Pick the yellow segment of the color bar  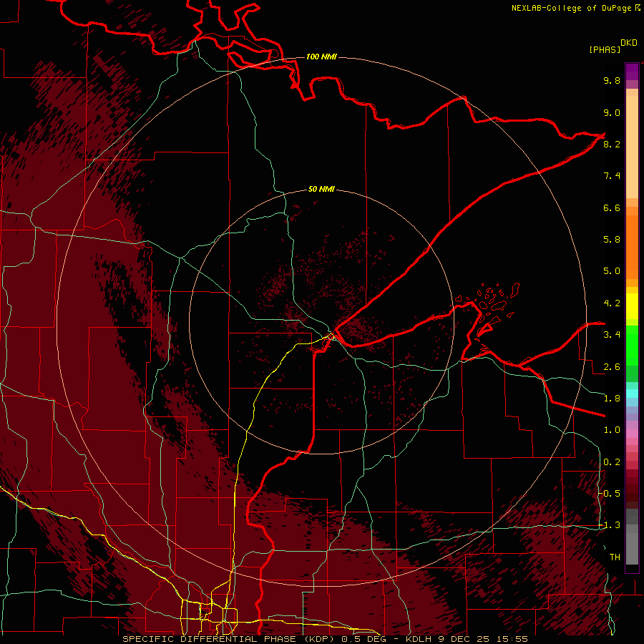[632, 306]
